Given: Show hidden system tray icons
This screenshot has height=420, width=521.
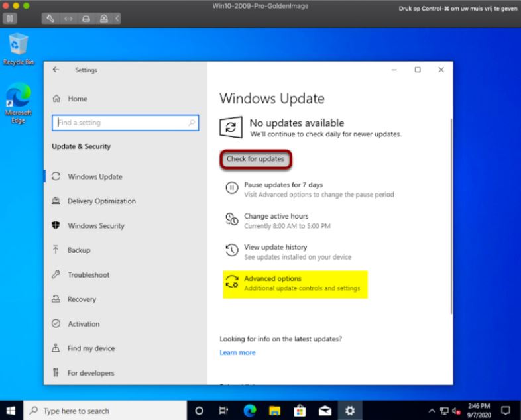Looking at the screenshot, I should coord(432,411).
